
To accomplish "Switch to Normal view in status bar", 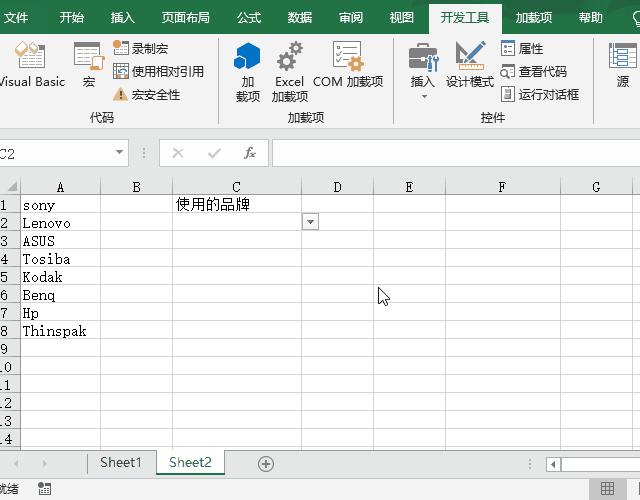I will 607,488.
